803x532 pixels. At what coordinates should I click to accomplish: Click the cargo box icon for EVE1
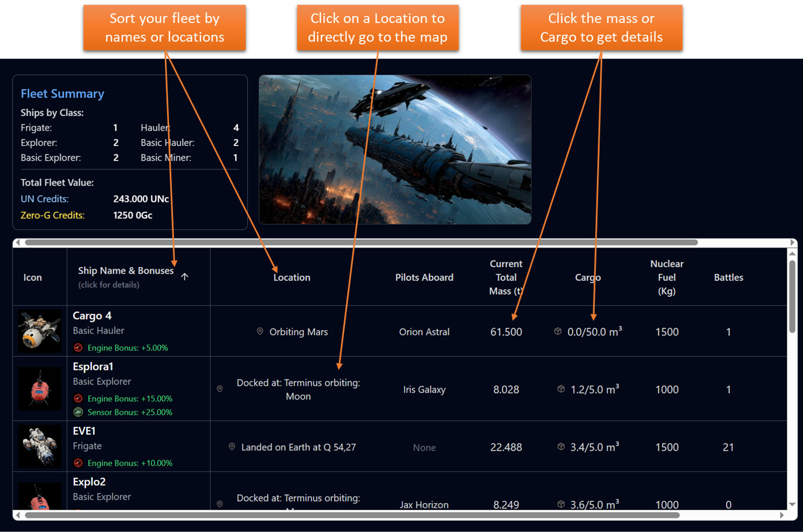tap(561, 446)
